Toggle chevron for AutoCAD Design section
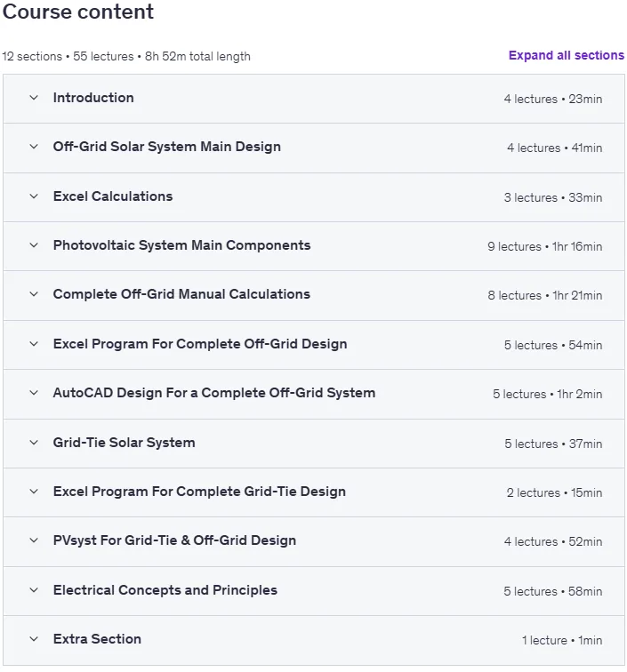The width and height of the screenshot is (627, 672). point(34,393)
